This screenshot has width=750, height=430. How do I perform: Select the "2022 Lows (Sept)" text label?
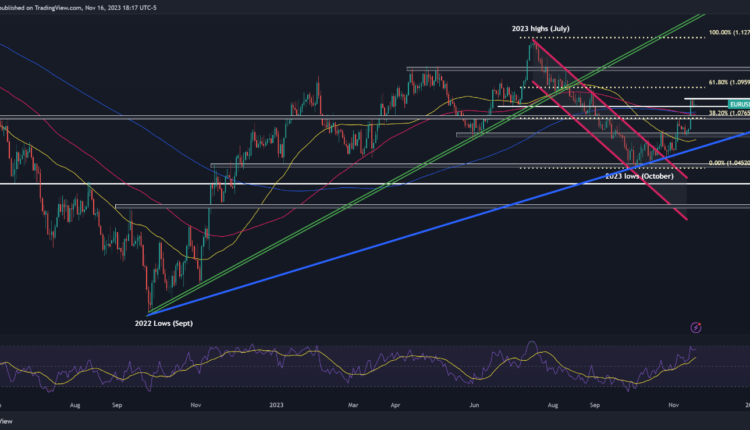[x=166, y=323]
